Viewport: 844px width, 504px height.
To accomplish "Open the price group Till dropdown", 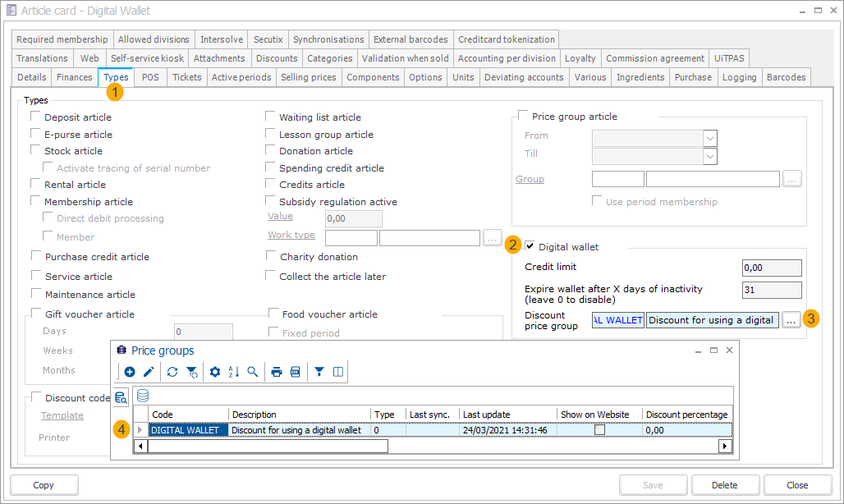I will (x=710, y=155).
